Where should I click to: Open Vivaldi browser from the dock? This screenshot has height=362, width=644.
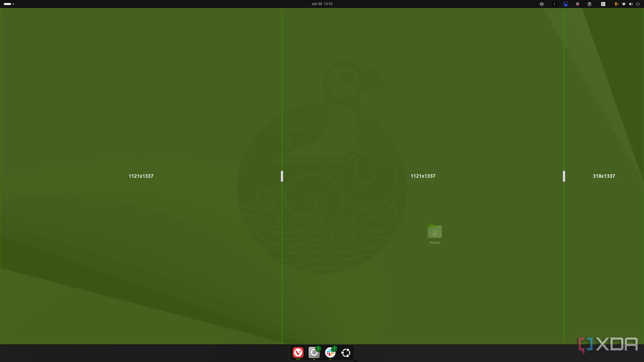pos(298,352)
